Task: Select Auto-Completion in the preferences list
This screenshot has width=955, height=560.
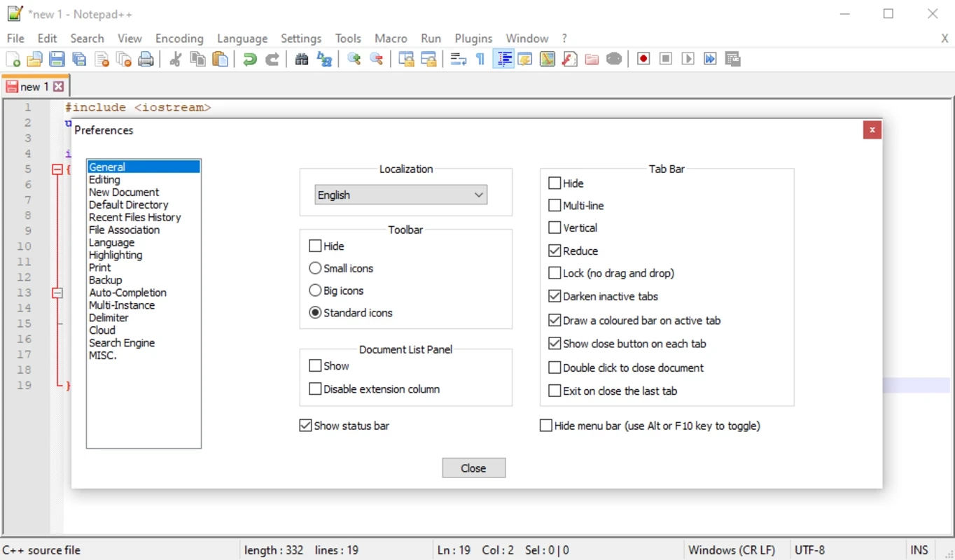Action: coord(127,293)
